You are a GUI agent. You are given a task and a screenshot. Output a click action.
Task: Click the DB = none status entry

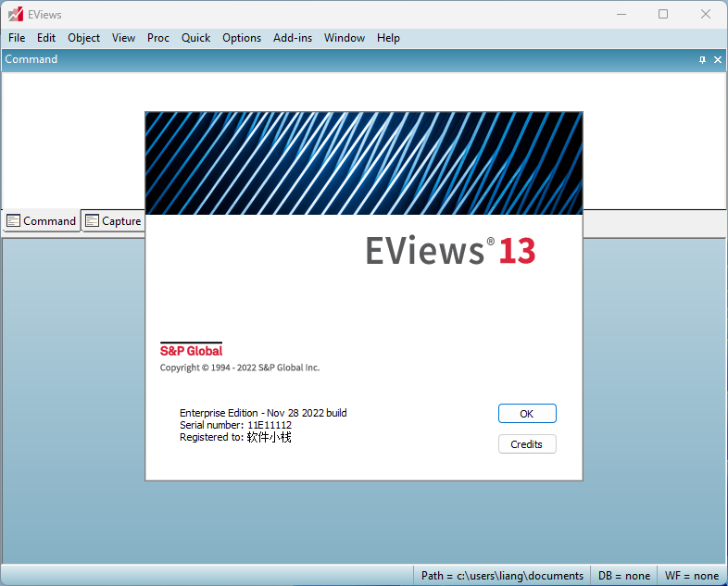coord(624,576)
